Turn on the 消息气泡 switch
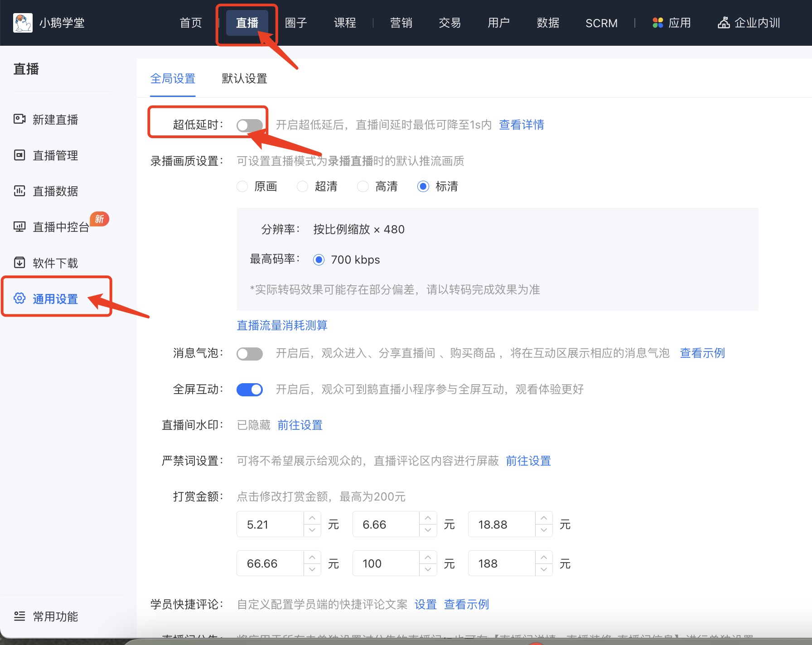The image size is (812, 645). click(250, 354)
